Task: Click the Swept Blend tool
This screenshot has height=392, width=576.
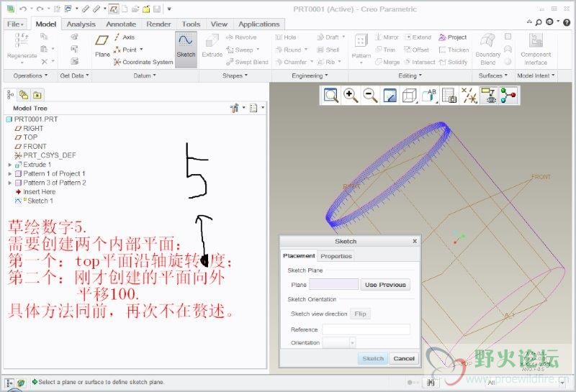Action: point(247,62)
